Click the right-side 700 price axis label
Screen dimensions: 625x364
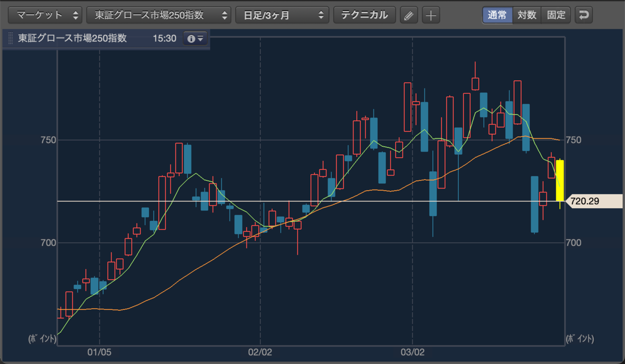575,243
